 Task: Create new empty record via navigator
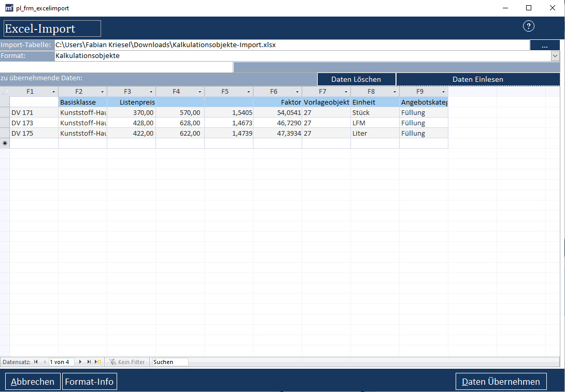(98, 362)
